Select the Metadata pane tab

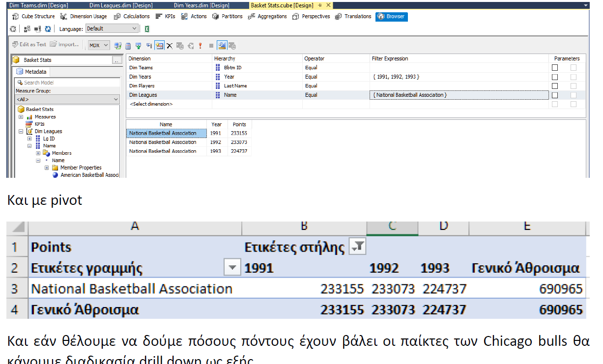[x=32, y=72]
